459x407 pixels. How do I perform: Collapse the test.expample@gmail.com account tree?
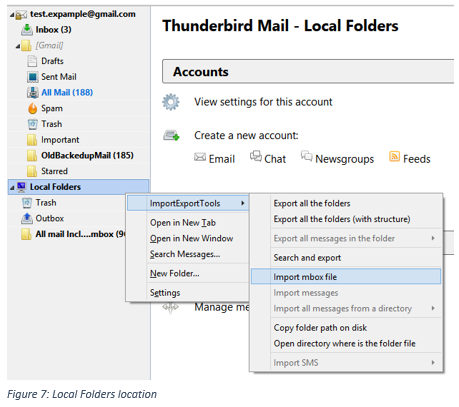click(12, 15)
